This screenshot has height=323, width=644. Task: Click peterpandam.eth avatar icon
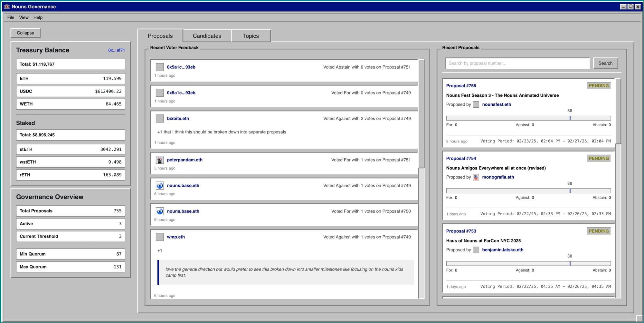point(160,160)
